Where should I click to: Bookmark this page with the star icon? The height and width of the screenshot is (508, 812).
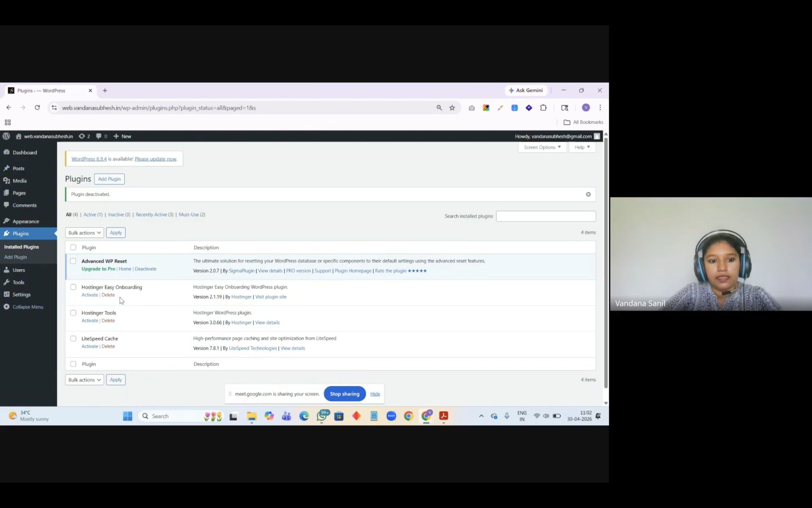452,108
